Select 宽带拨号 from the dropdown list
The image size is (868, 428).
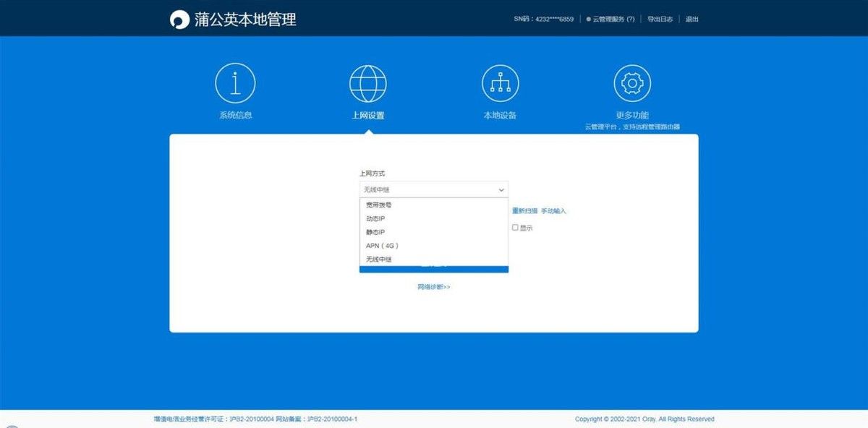pos(379,205)
